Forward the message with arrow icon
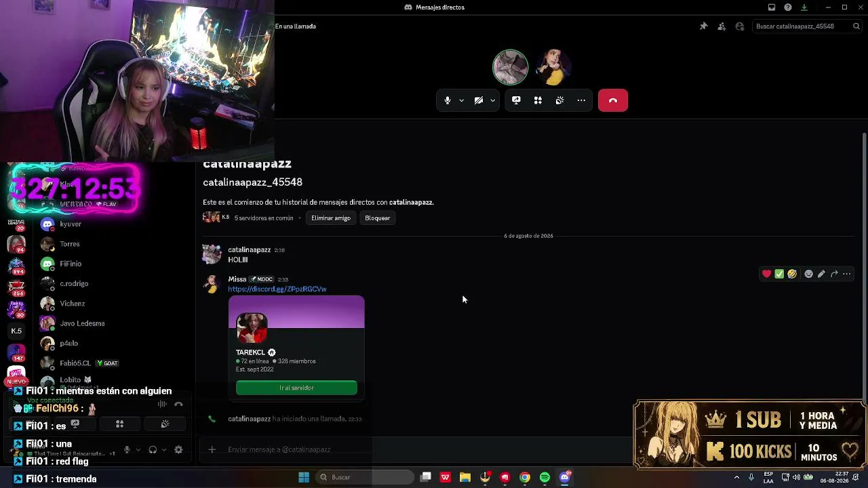Viewport: 868px width, 488px height. 834,274
